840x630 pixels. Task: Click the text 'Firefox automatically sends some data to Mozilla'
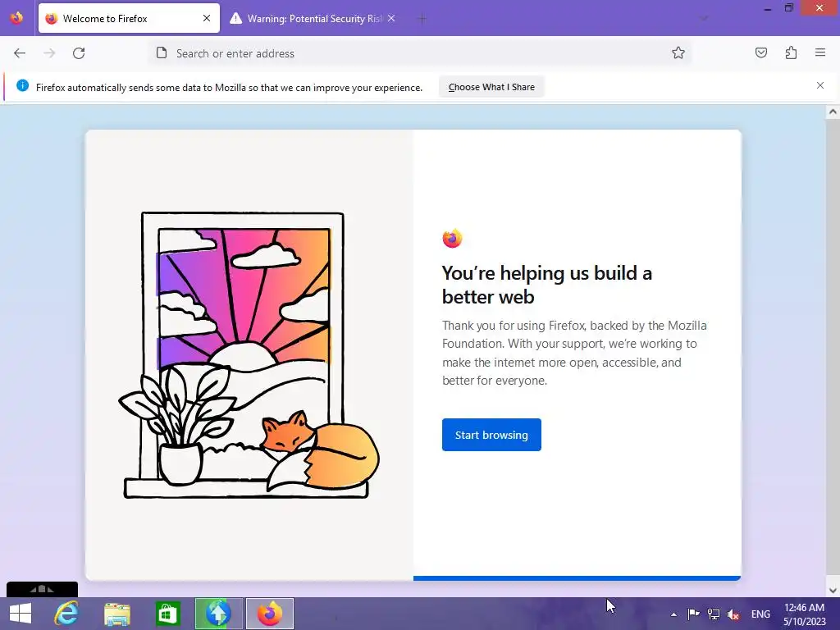coord(230,87)
